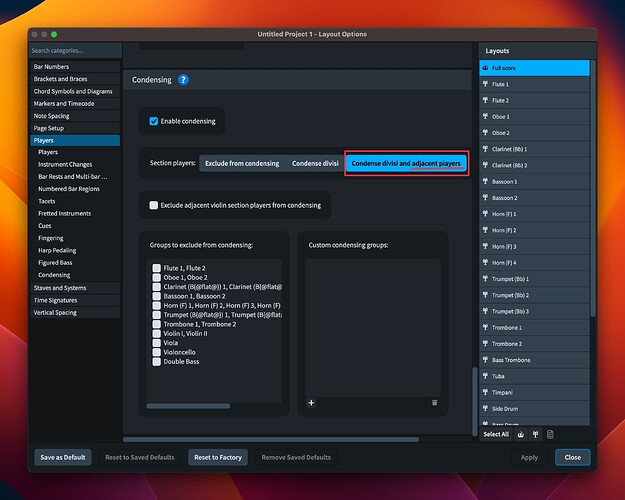
Task: Open the Condensing help question-mark icon
Action: click(183, 80)
